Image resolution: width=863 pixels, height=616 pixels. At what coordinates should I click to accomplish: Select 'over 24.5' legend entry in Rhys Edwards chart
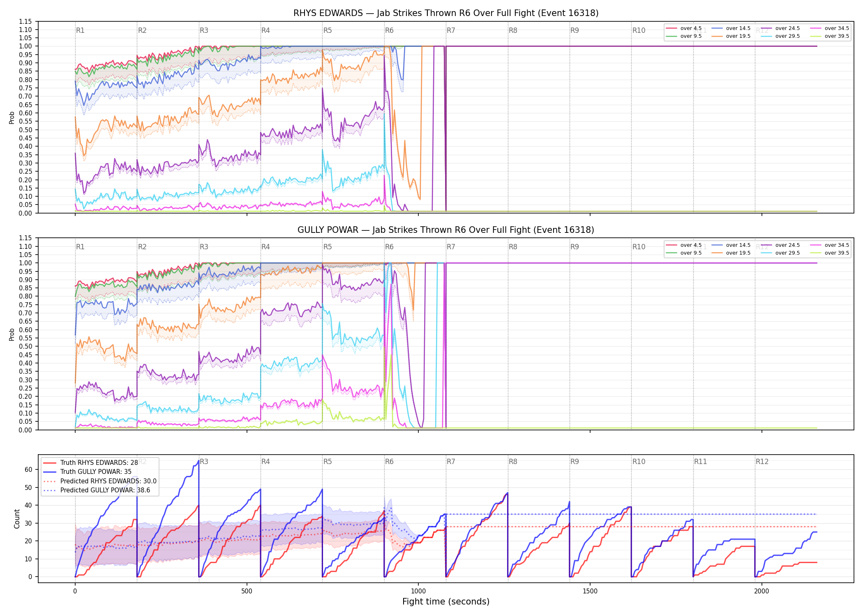pyautogui.click(x=780, y=28)
